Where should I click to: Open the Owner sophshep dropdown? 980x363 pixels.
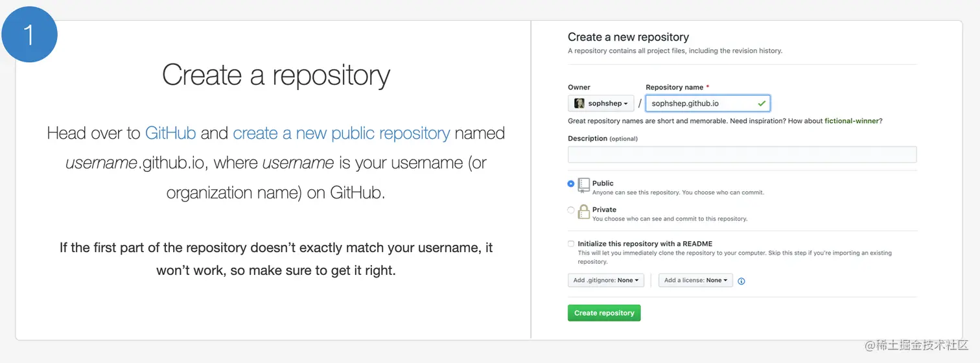(601, 103)
